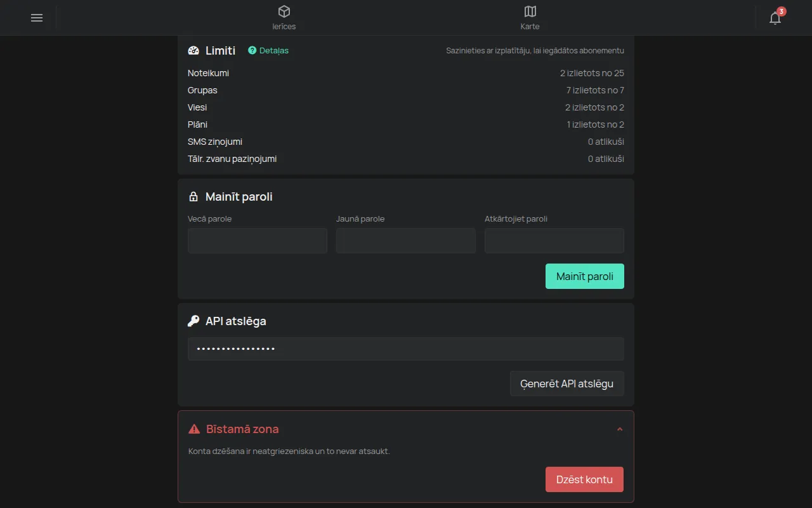Screen dimensions: 812x508
Task: Click the SMS ziņojumi label
Action: [215, 142]
